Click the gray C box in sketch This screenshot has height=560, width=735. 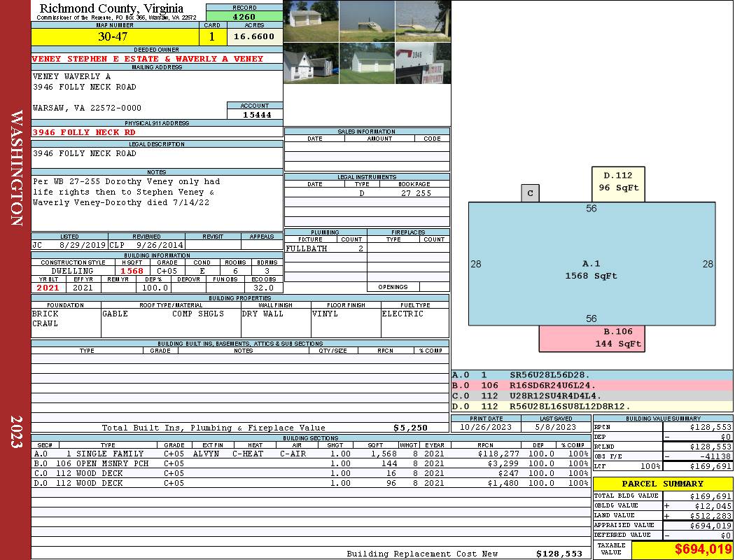(x=530, y=193)
